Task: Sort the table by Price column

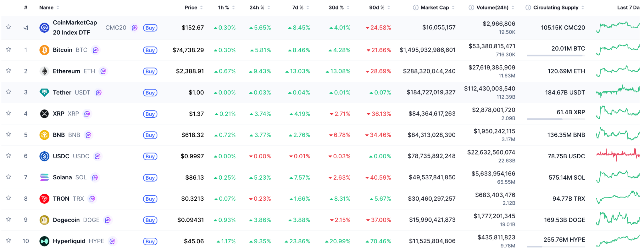Action: click(191, 8)
